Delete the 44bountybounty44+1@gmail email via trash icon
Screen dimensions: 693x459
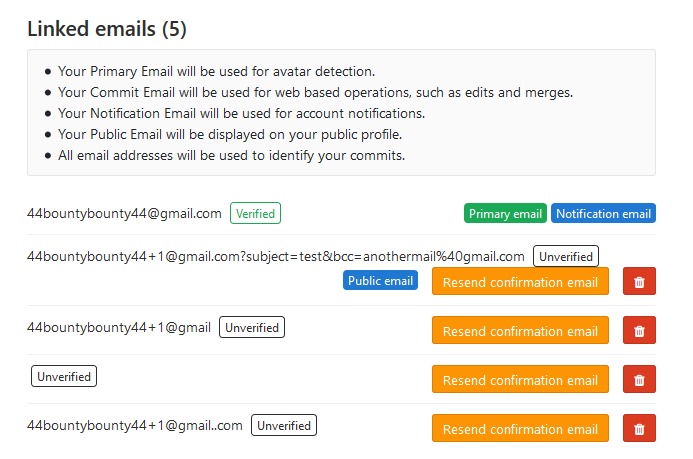tap(639, 331)
